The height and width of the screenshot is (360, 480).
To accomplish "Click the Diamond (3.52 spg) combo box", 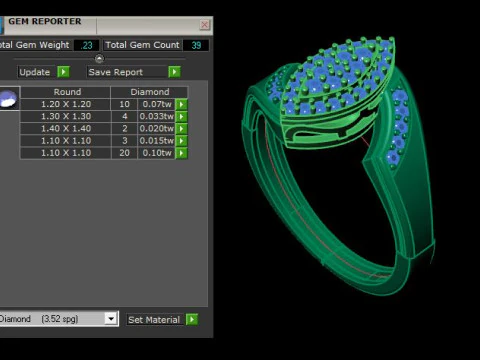I will click(x=59, y=319).
